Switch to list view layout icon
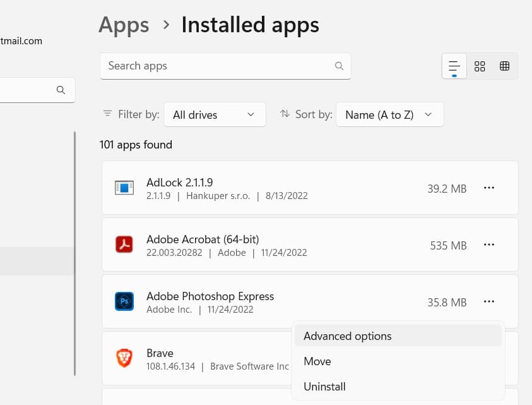532x405 pixels. 454,66
